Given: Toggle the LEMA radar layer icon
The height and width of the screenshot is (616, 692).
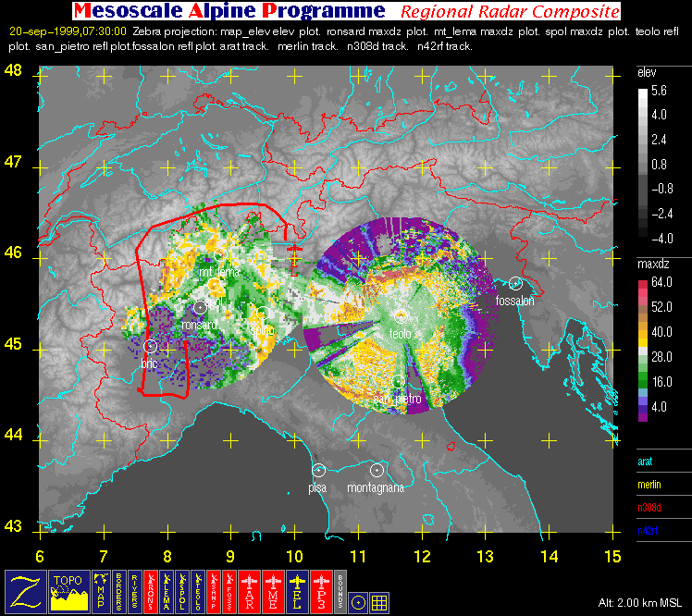Looking at the screenshot, I should (x=167, y=592).
